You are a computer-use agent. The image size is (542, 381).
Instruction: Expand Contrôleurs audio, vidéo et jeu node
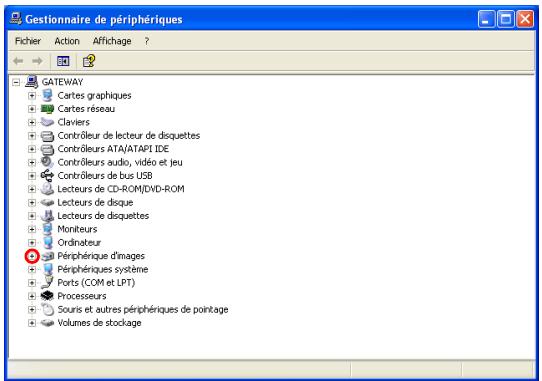(32, 162)
